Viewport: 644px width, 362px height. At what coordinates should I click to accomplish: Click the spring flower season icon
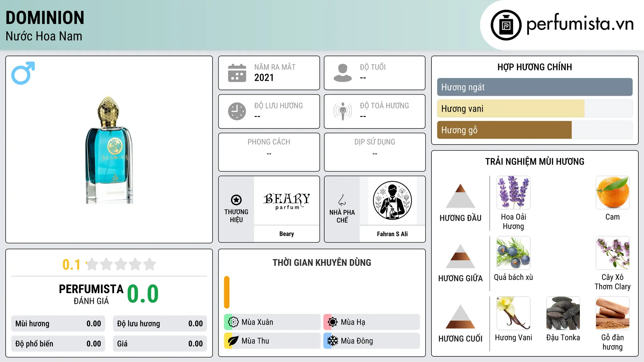(x=233, y=322)
